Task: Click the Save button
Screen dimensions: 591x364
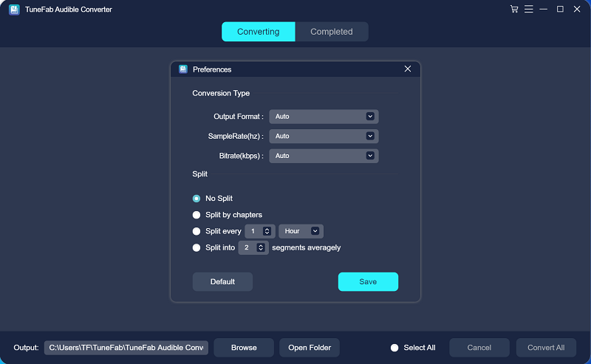Action: coord(368,281)
